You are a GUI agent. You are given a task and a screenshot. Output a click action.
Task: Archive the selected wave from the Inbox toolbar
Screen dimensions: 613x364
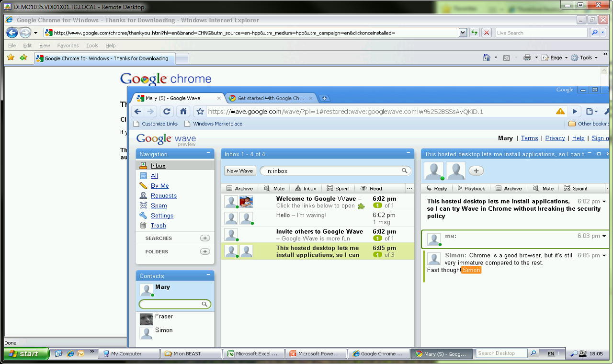[x=239, y=188]
